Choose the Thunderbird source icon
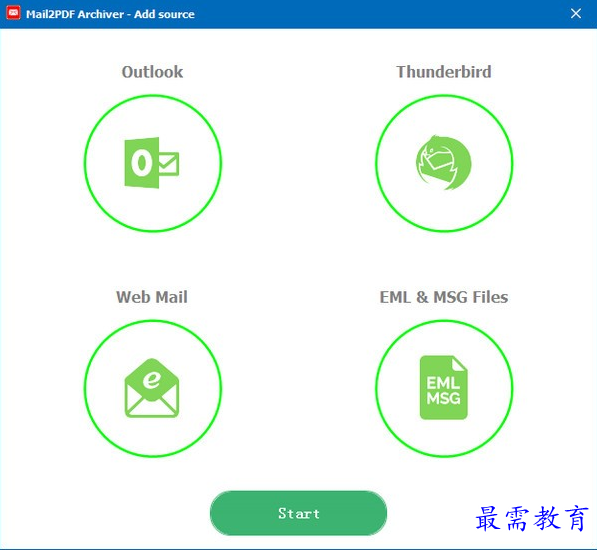The height and width of the screenshot is (550, 597). point(444,163)
